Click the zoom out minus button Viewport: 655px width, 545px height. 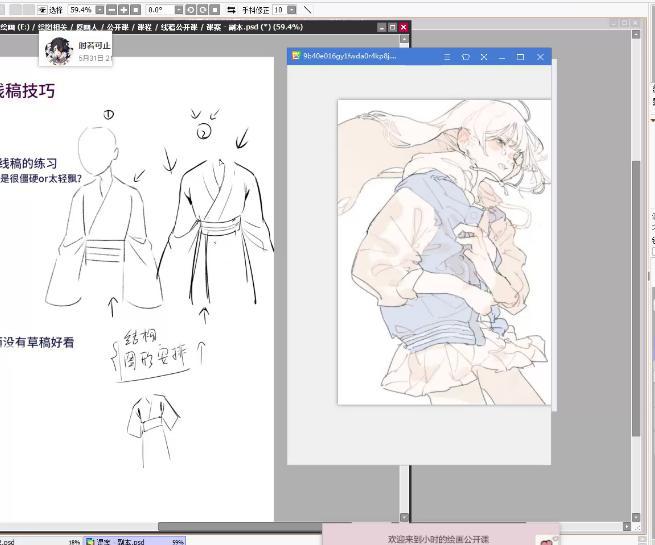click(x=112, y=10)
